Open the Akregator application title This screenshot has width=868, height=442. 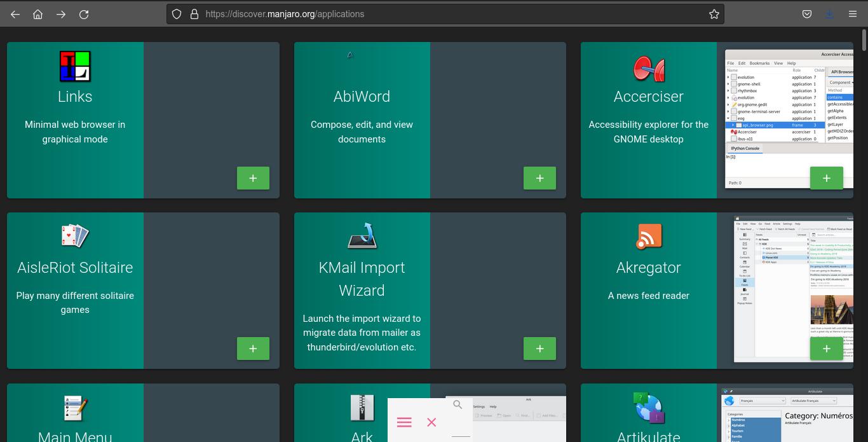pyautogui.click(x=649, y=268)
